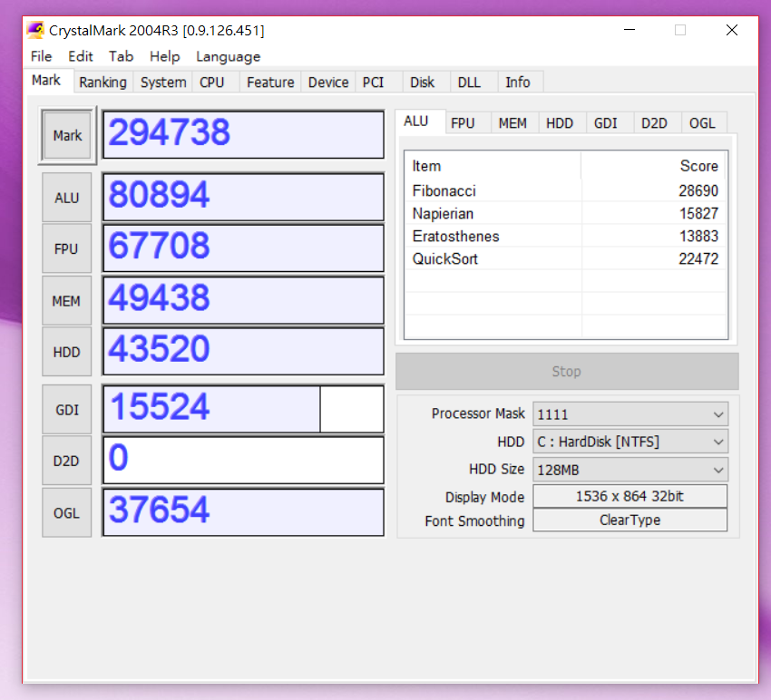771x700 pixels.
Task: Select the Napierian row
Action: point(565,213)
